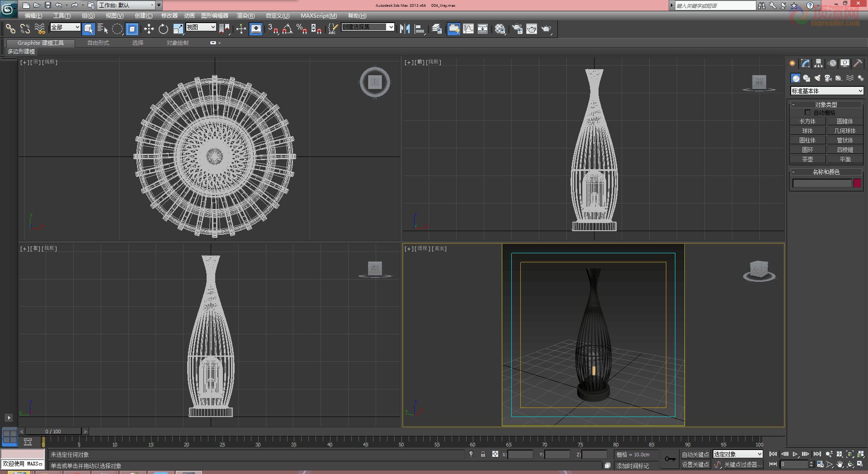
Task: Activate Select and Move tool
Action: pyautogui.click(x=149, y=29)
